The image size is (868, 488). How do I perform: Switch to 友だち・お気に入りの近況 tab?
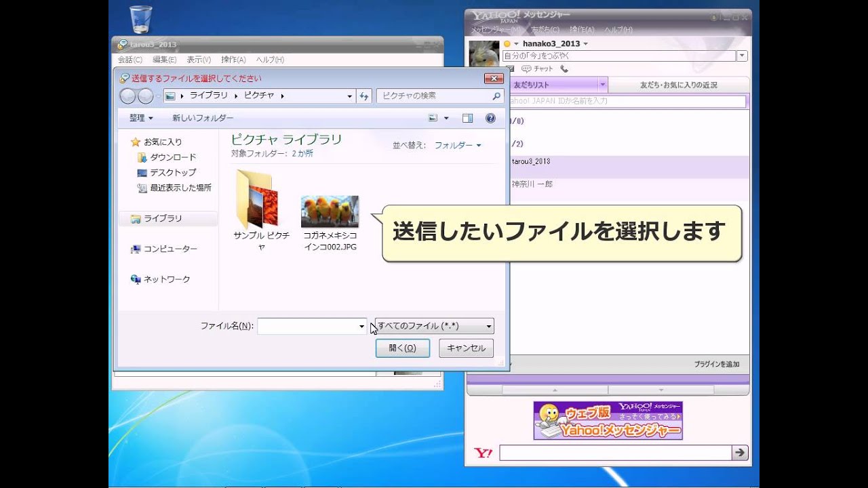tap(679, 85)
